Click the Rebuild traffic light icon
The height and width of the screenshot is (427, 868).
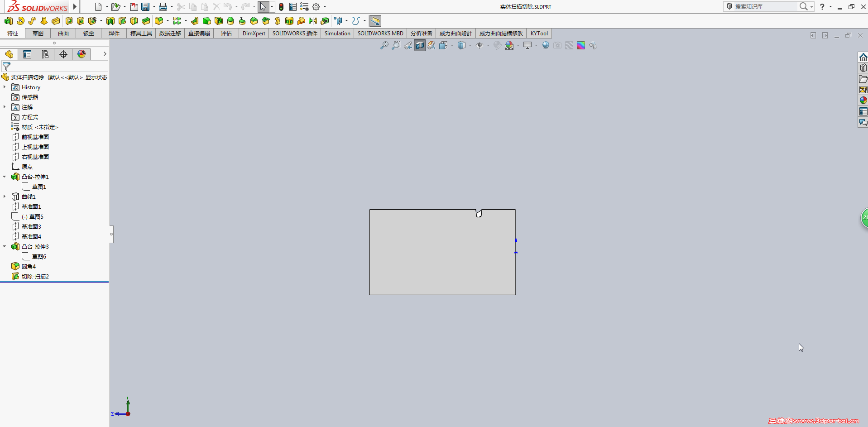pos(281,7)
